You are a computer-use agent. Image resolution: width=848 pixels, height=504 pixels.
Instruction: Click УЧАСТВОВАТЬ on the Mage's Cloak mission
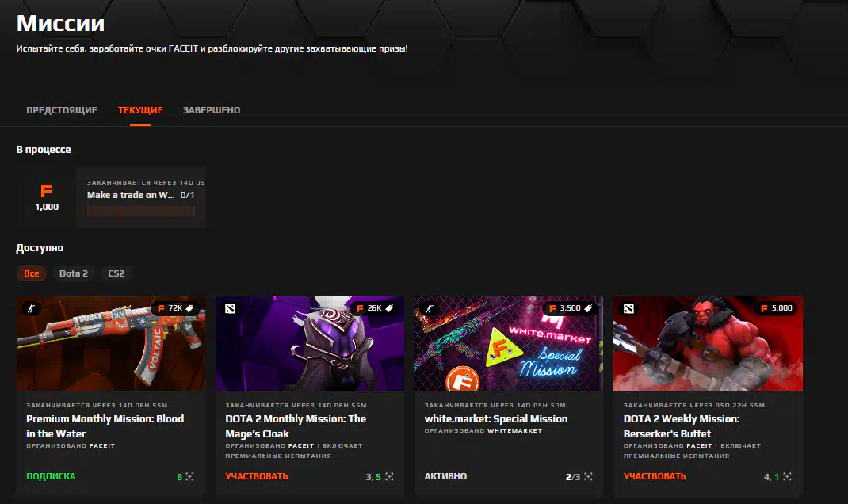click(x=256, y=476)
